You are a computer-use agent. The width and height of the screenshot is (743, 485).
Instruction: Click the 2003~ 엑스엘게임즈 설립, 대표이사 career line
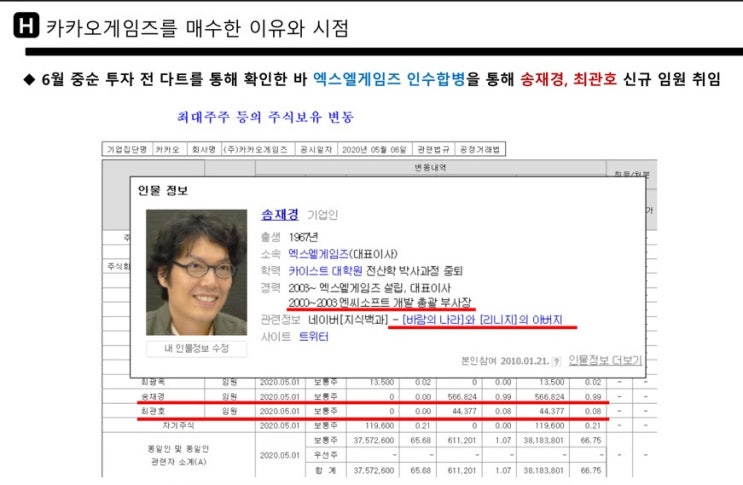click(370, 288)
